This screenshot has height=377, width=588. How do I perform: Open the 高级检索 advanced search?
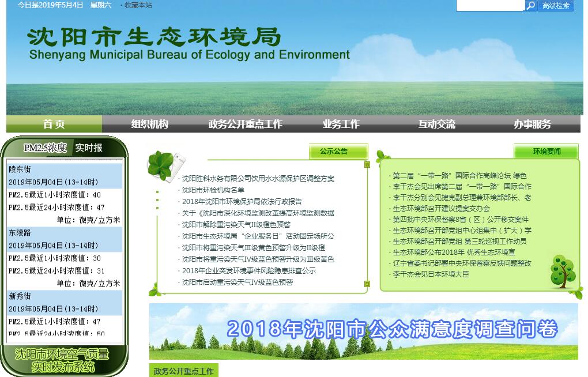click(556, 6)
